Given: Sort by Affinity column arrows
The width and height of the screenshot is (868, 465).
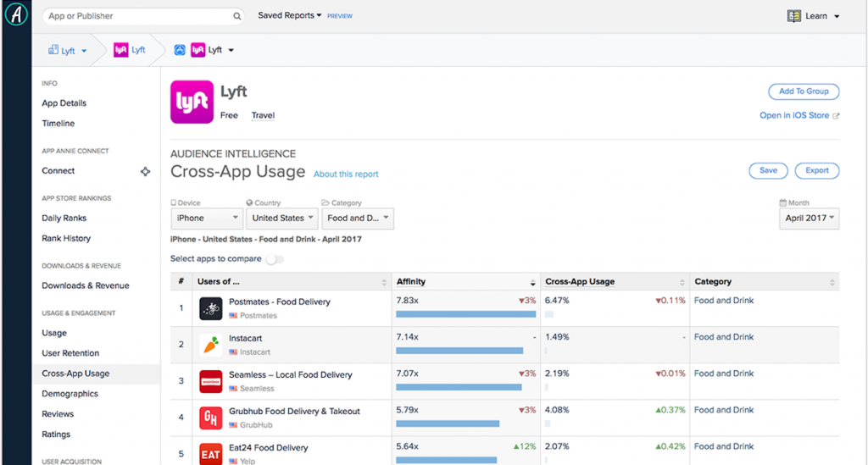Looking at the screenshot, I should (x=532, y=283).
